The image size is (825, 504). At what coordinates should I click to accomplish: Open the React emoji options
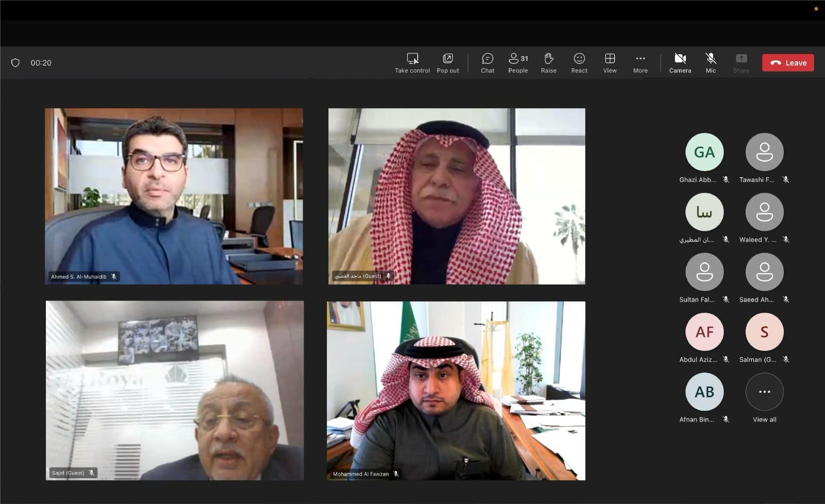tap(579, 59)
